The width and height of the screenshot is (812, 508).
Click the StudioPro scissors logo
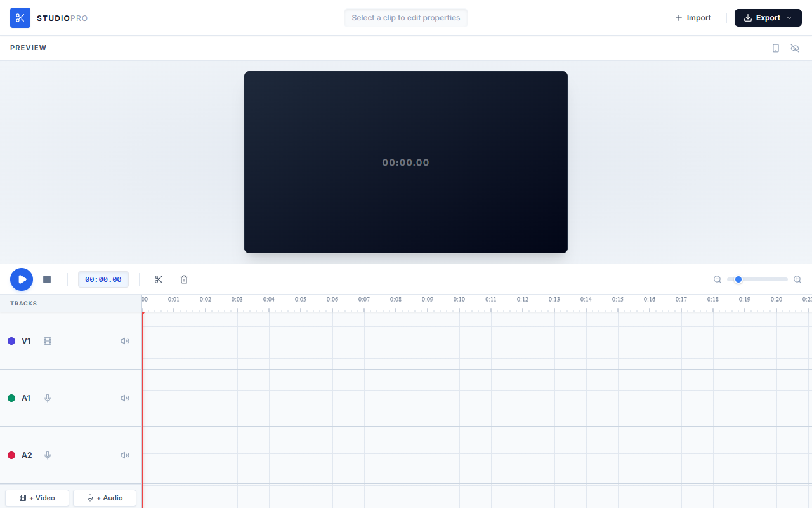point(20,18)
